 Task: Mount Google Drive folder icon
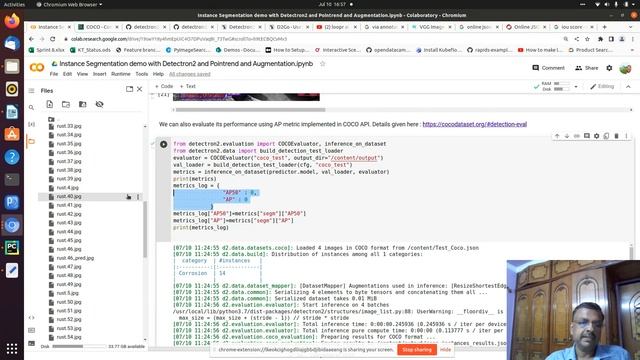coord(82,104)
